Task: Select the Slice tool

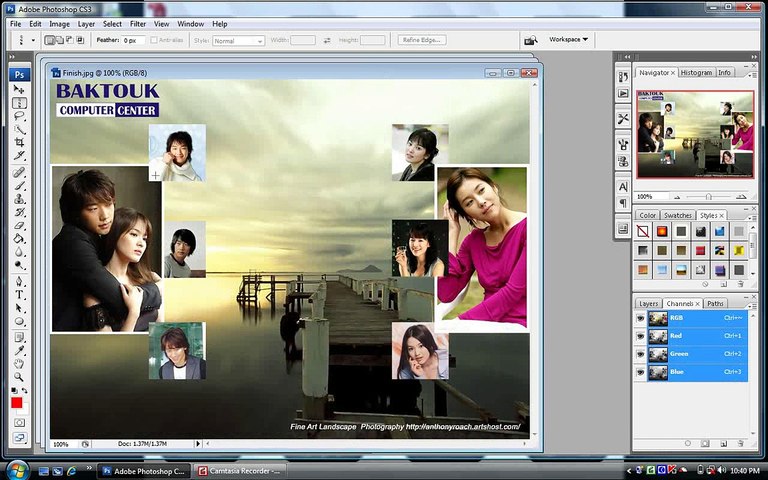Action: pos(19,156)
